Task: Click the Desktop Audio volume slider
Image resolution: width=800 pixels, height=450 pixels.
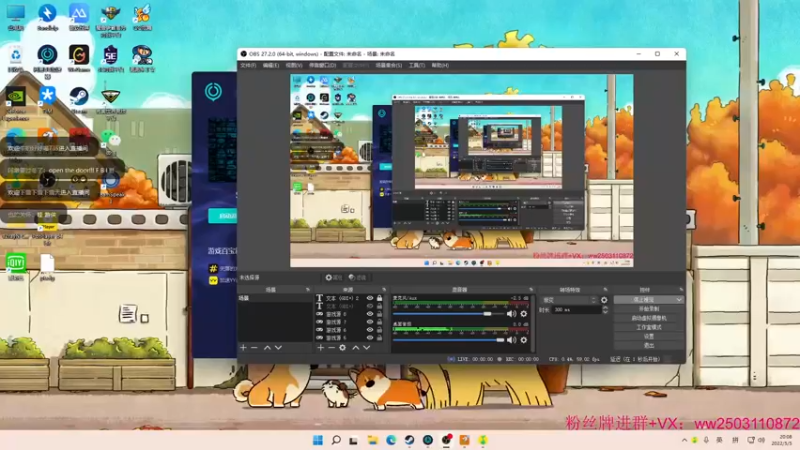Action: [448, 340]
